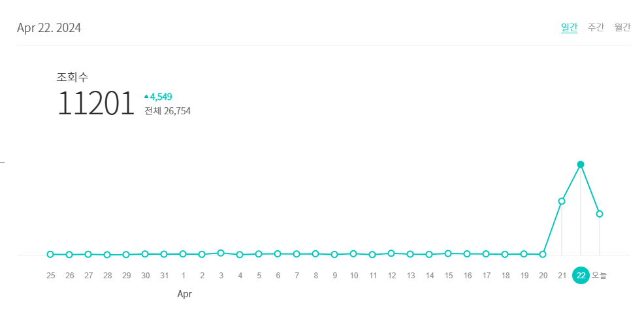Select date 1 above the Apr label
The height and width of the screenshot is (309, 644).
tap(183, 276)
